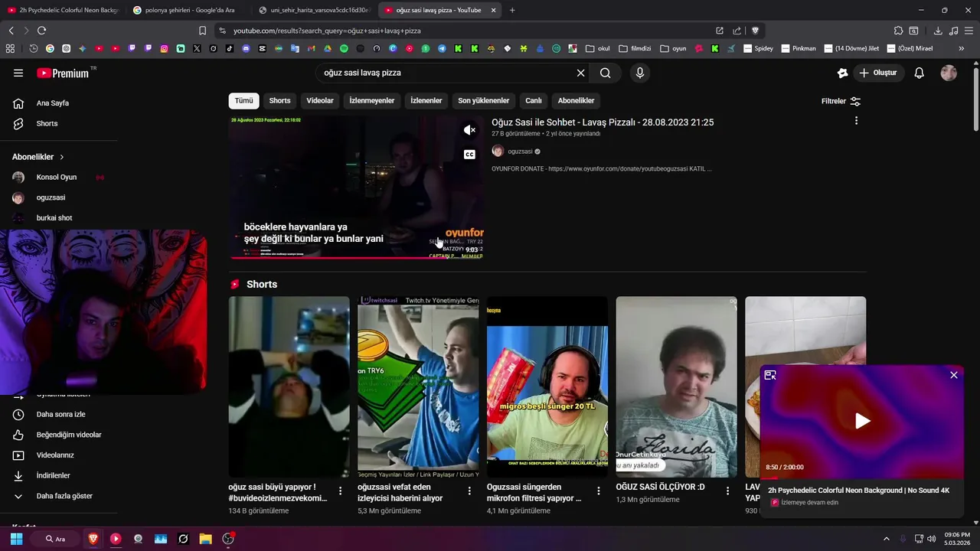Select the Son yüklenenler filter chip

click(484, 100)
